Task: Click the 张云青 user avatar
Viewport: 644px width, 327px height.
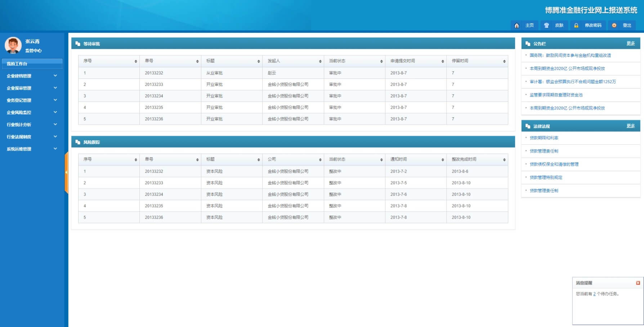Action: pyautogui.click(x=13, y=45)
